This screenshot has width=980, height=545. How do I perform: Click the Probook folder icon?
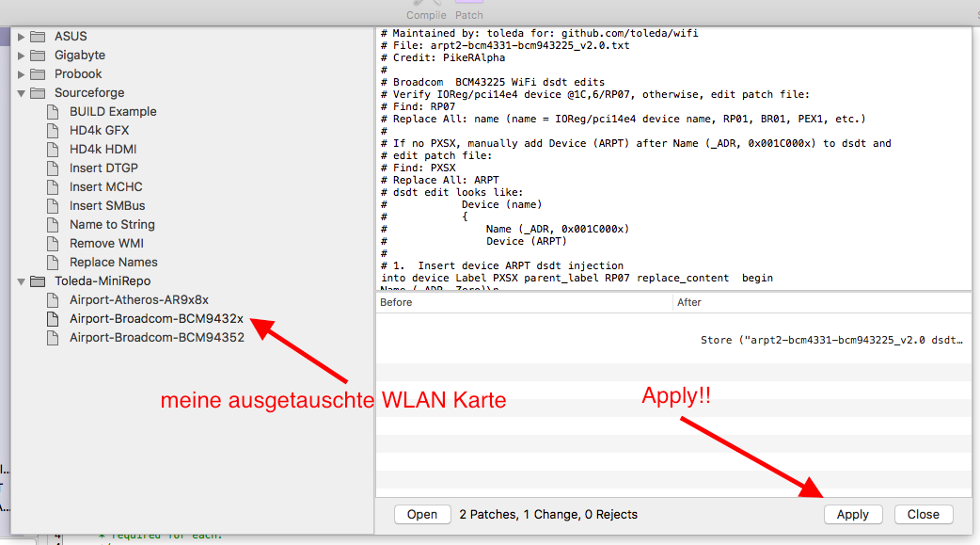39,73
